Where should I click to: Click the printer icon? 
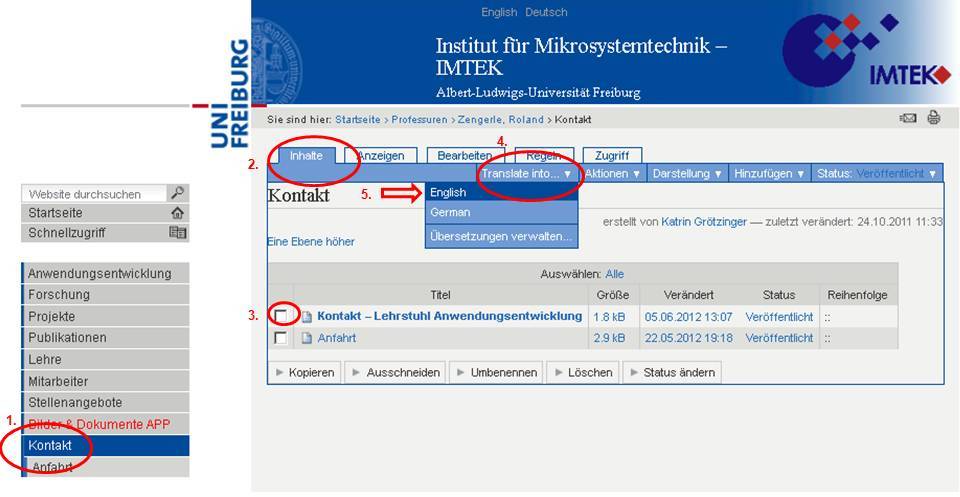point(934,118)
